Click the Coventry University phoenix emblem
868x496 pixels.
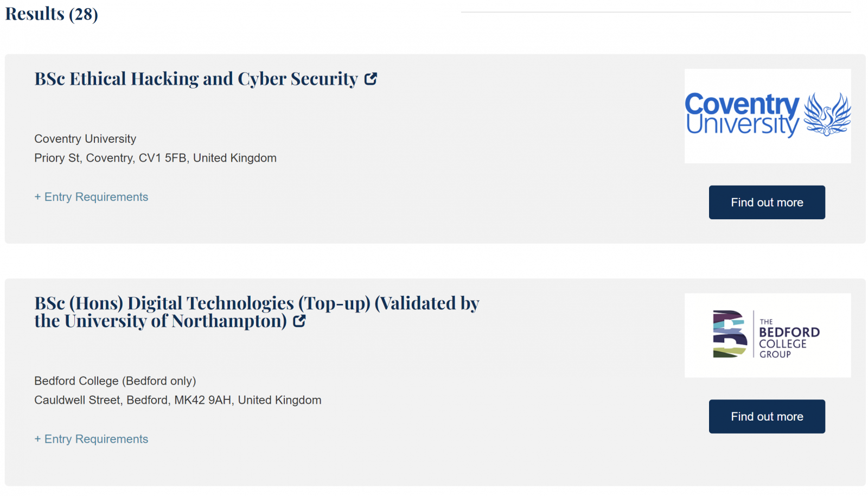coord(827,114)
